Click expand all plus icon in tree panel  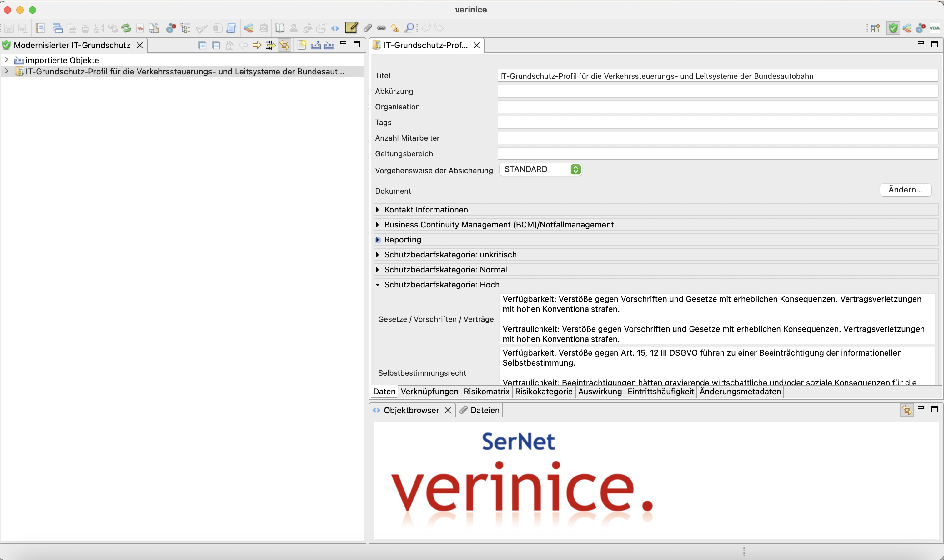202,46
